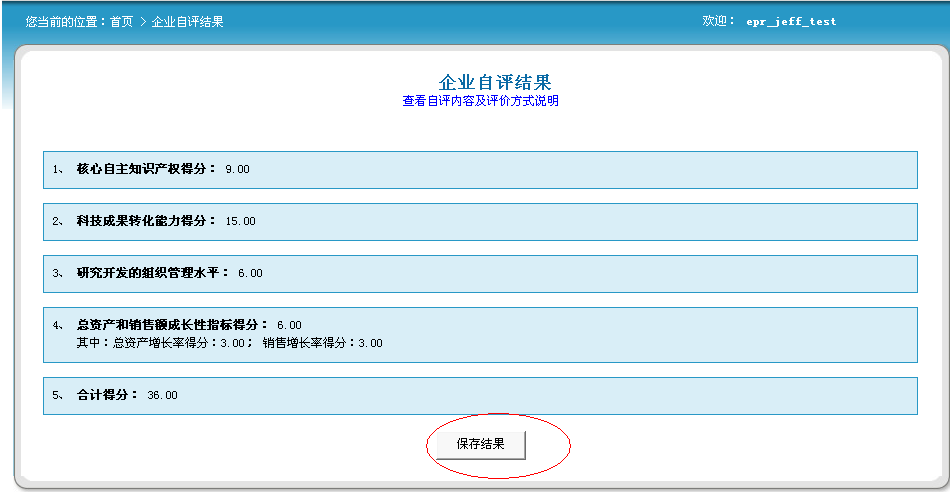
Task: Click the 您当前的位置 label
Action: tap(65, 22)
